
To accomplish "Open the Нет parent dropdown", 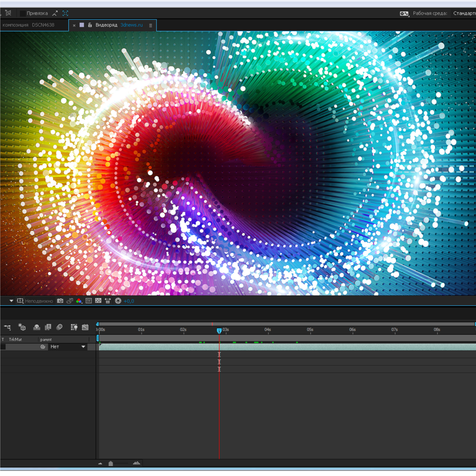I will (x=68, y=347).
